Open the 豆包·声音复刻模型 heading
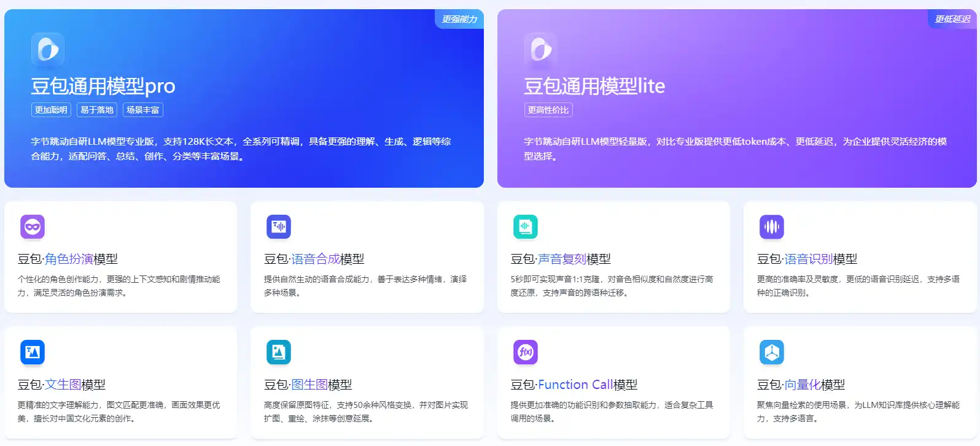980x446 pixels. tap(561, 259)
